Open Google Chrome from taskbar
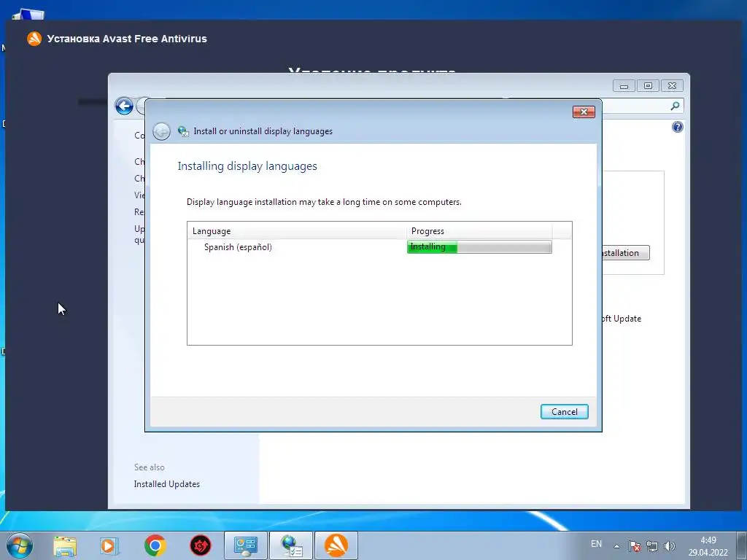747x560 pixels. [155, 545]
